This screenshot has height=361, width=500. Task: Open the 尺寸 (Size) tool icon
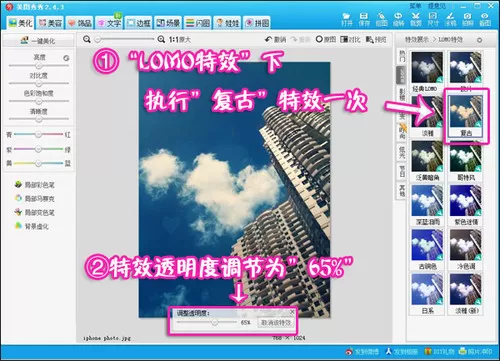[x=433, y=19]
